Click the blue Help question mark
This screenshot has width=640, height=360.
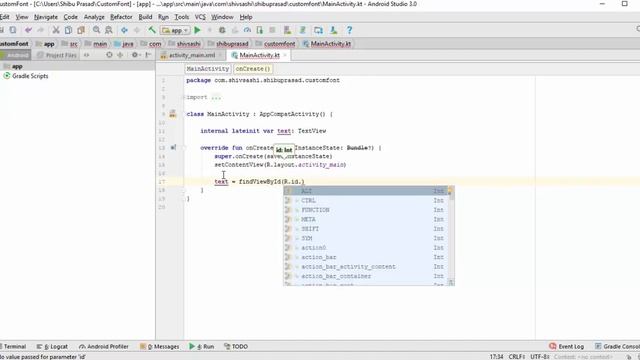[349, 30]
